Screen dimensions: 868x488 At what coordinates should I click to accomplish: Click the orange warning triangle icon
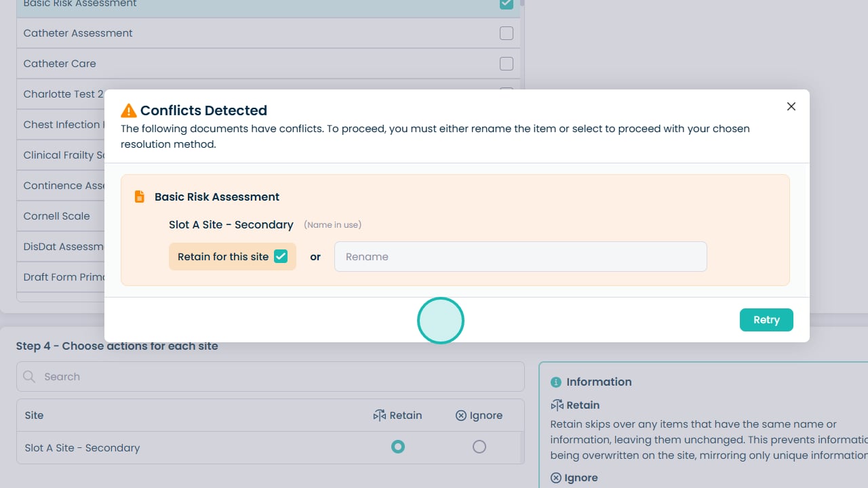pyautogui.click(x=128, y=110)
